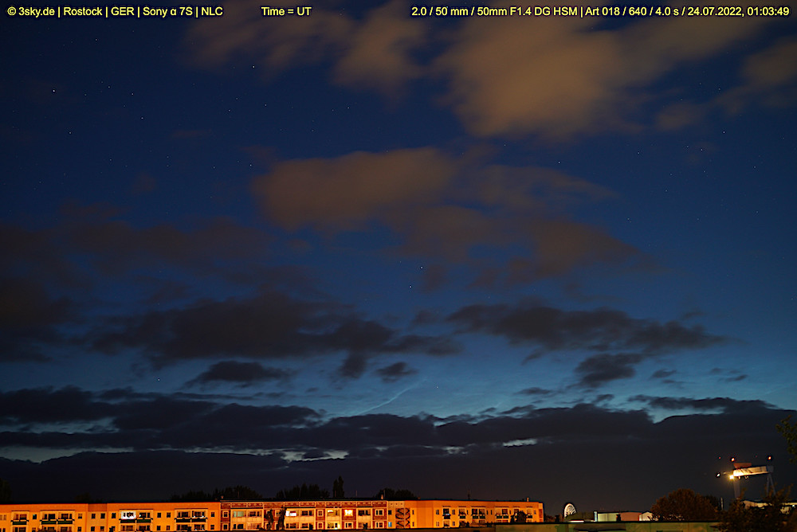Click the '4.0 s' exposure time text
Viewport: 797px width, 532px height.
pyautogui.click(x=667, y=11)
